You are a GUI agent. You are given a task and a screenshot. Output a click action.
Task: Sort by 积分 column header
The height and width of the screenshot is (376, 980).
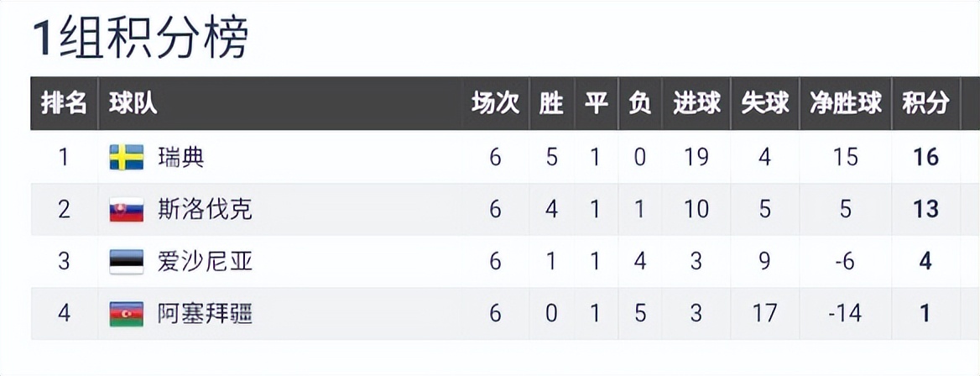click(925, 103)
